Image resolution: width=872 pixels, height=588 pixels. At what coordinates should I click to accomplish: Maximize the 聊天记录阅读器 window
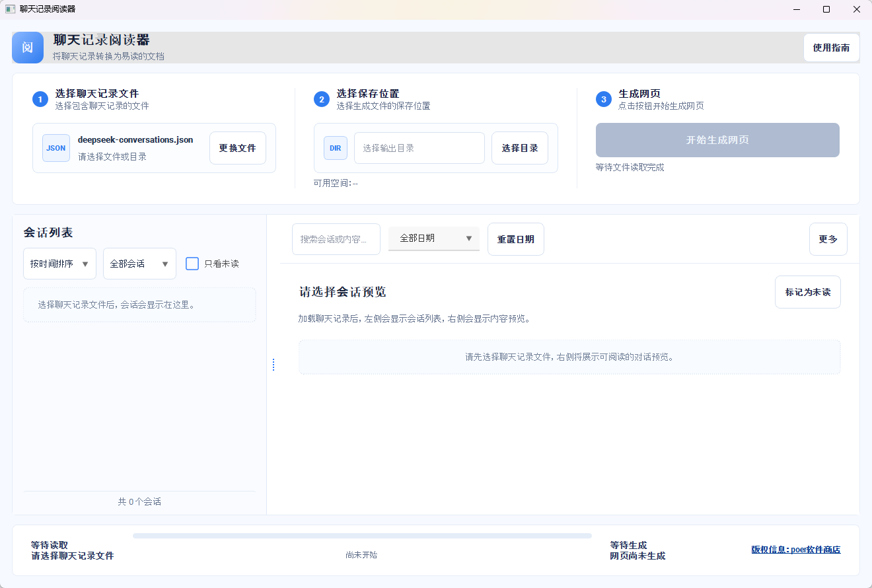point(826,9)
